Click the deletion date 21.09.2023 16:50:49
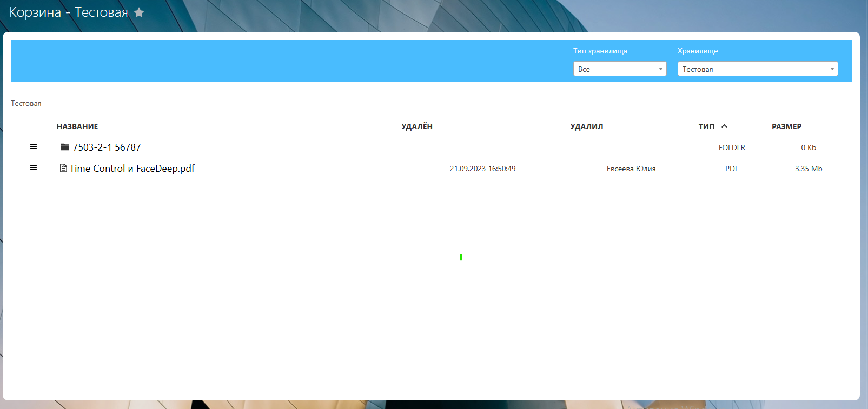Viewport: 868px width, 409px height. [x=482, y=169]
